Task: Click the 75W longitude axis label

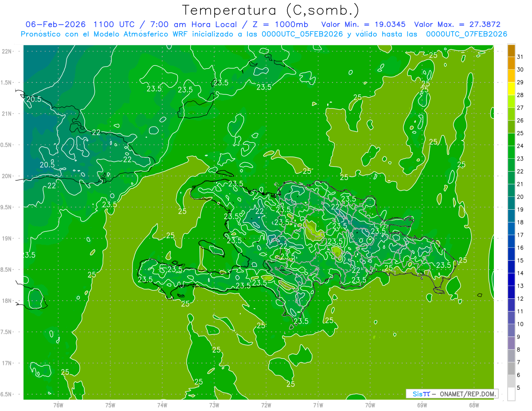Action: [110, 405]
